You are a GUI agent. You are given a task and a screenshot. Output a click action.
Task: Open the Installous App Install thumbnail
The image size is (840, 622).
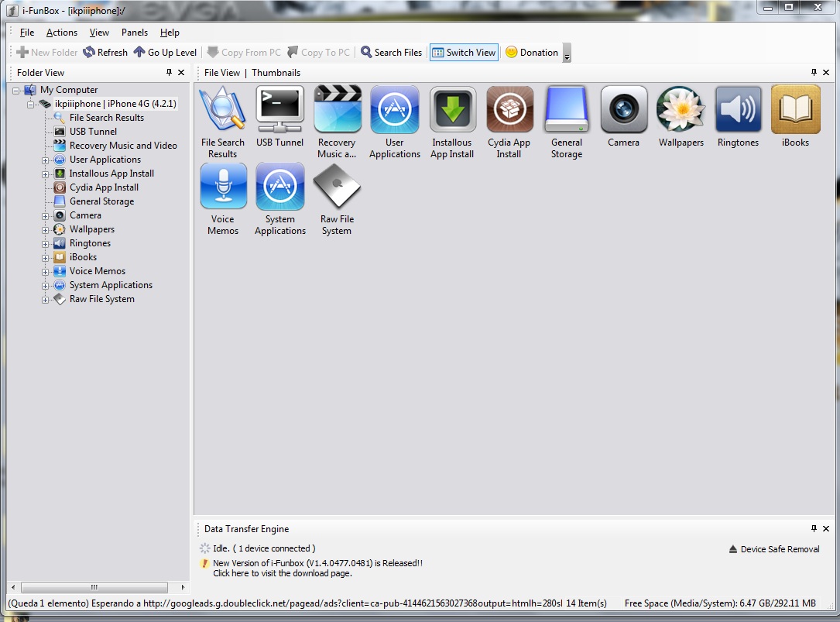453,110
